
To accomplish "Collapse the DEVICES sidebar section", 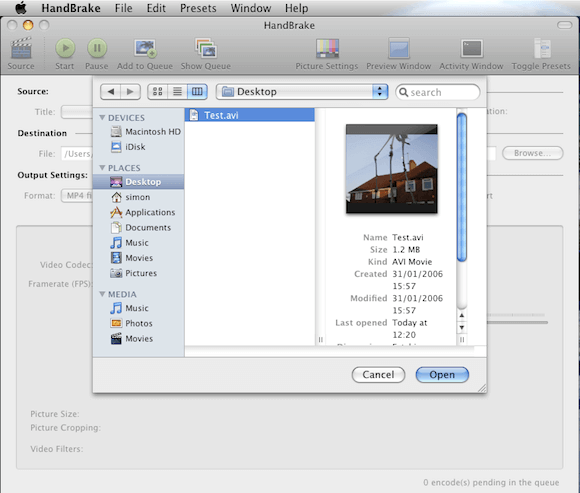I will [102, 118].
